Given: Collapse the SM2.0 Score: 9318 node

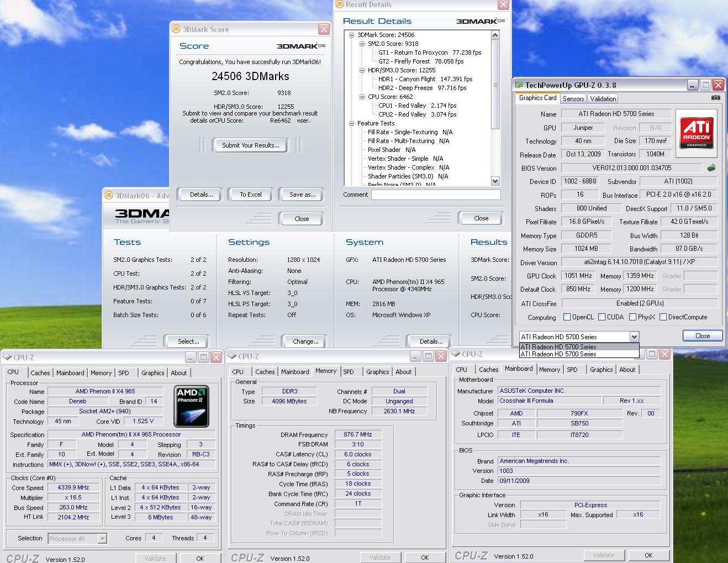Looking at the screenshot, I should click(362, 44).
